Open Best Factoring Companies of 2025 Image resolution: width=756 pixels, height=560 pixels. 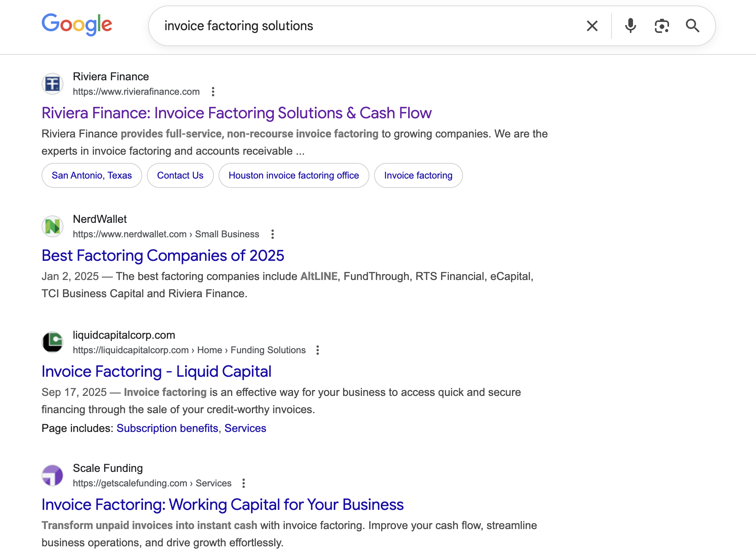point(163,256)
